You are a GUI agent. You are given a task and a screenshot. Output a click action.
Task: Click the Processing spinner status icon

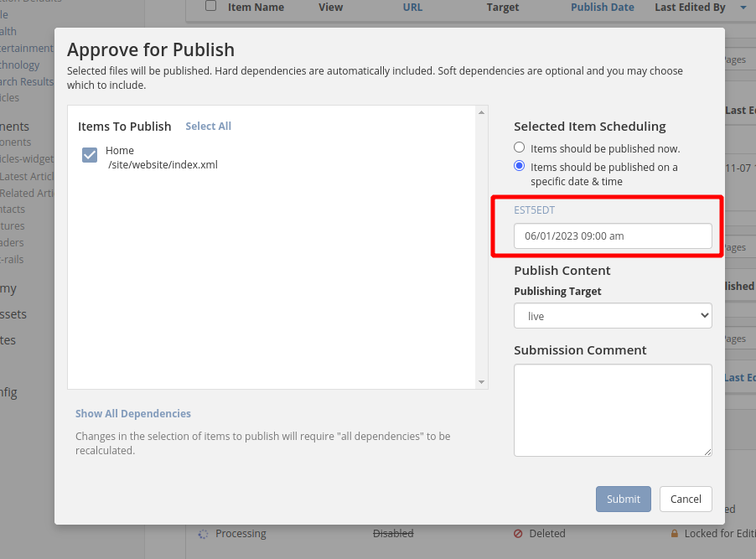[x=202, y=533]
